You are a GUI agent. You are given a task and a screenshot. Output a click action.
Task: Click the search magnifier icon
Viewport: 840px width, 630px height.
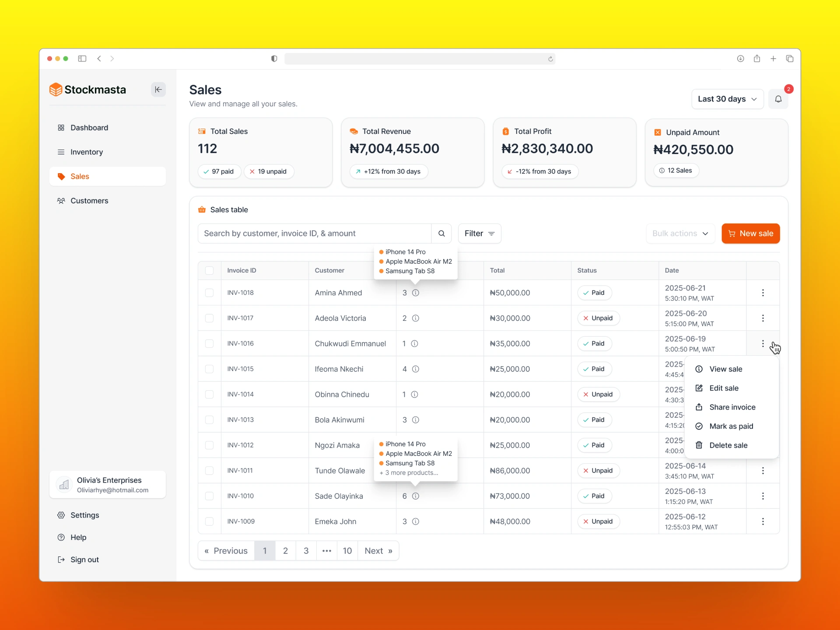click(x=441, y=234)
